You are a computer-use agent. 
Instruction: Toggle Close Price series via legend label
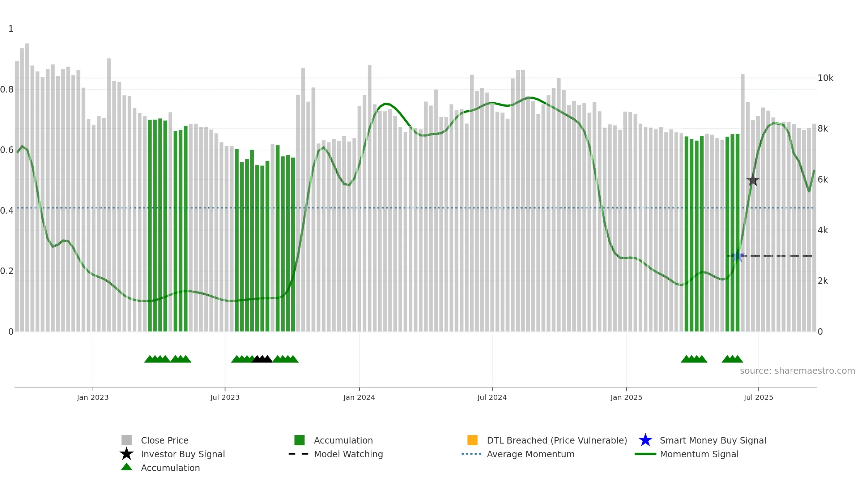(x=165, y=440)
